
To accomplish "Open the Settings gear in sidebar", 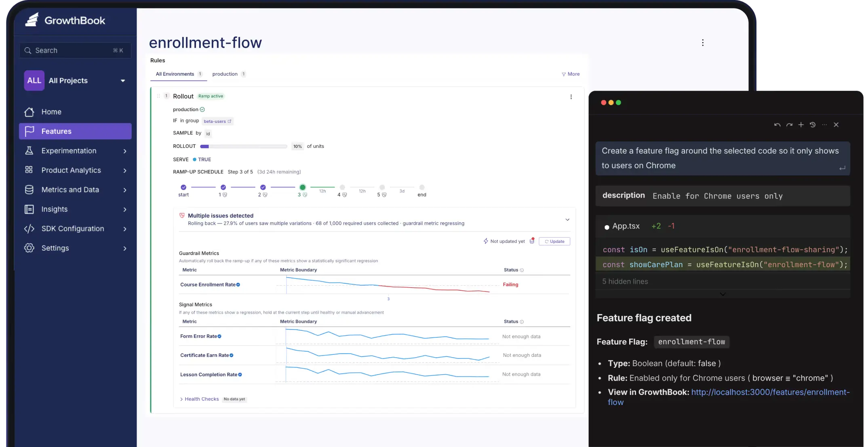I will pos(29,248).
